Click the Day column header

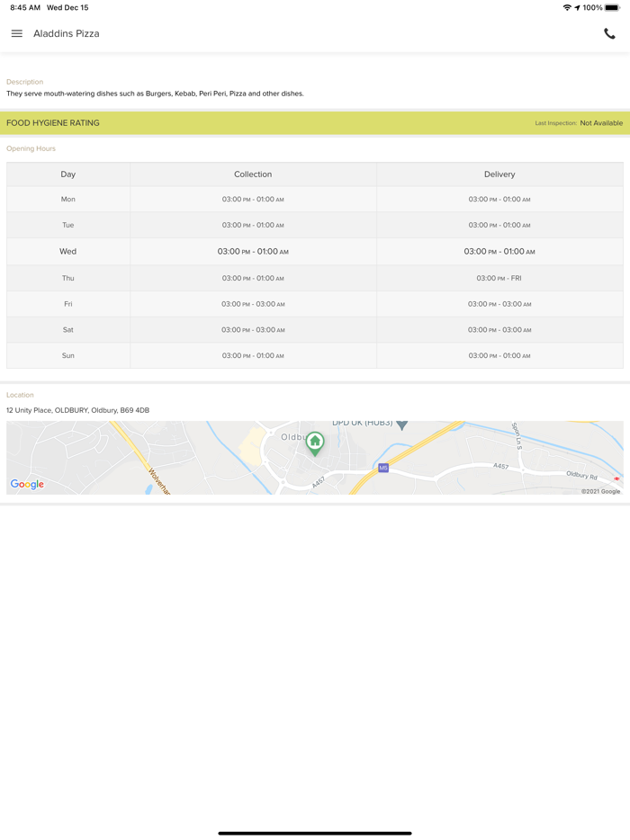click(68, 174)
